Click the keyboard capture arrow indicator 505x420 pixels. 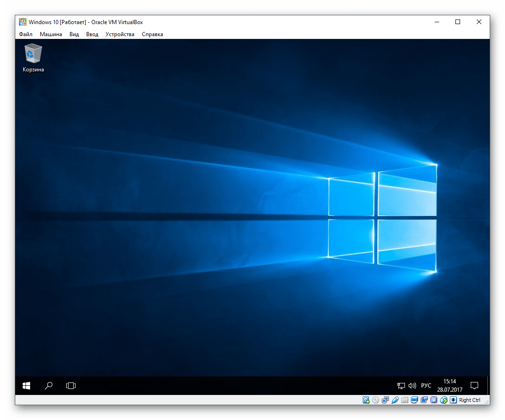pyautogui.click(x=454, y=400)
